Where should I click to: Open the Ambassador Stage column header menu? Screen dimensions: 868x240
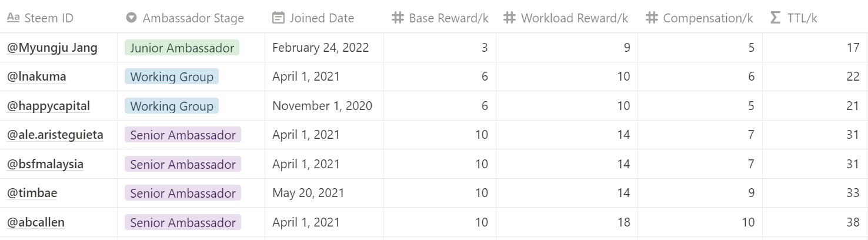click(x=193, y=18)
